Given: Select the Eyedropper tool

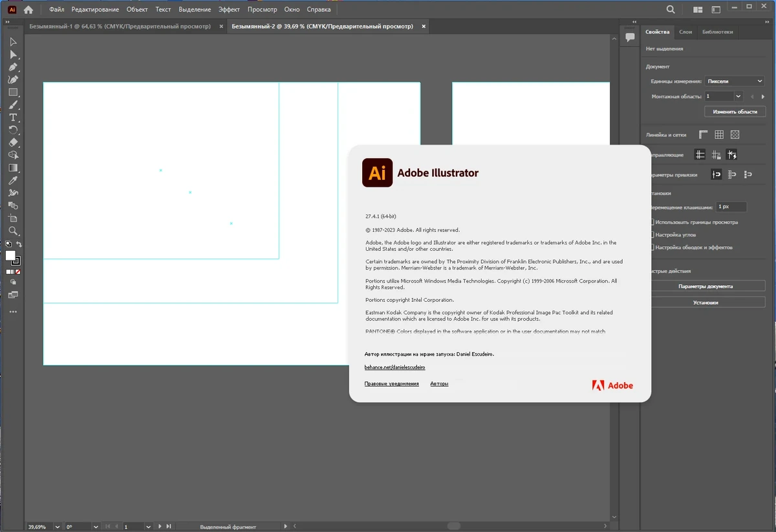Looking at the screenshot, I should pos(13,180).
